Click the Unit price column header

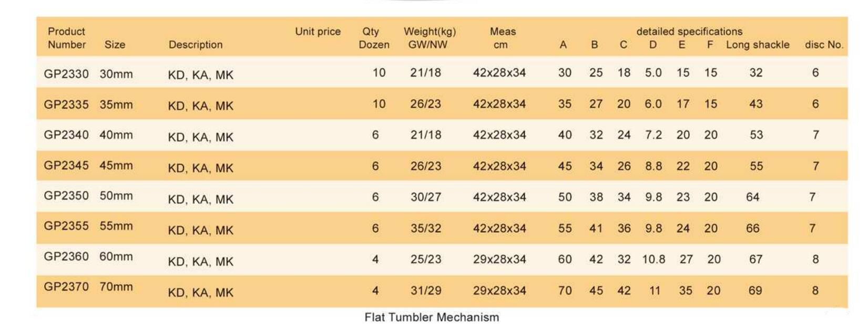point(318,32)
